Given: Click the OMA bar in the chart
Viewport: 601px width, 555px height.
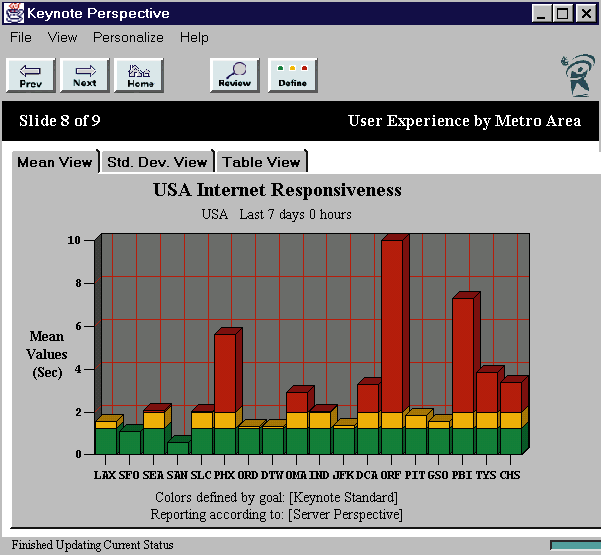Looking at the screenshot, I should coord(297,423).
